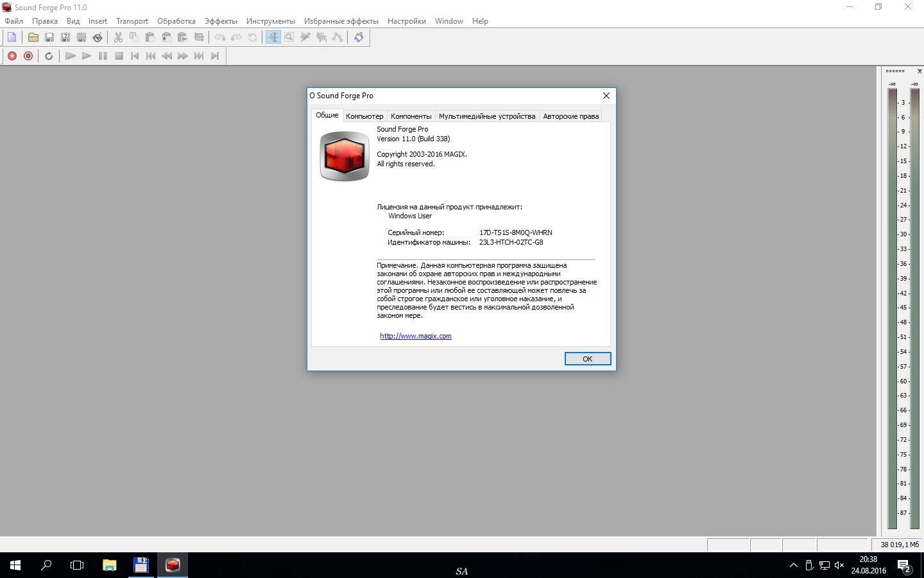Viewport: 924px width, 578px height.
Task: Switch to the Авторские права tab
Action: 571,116
